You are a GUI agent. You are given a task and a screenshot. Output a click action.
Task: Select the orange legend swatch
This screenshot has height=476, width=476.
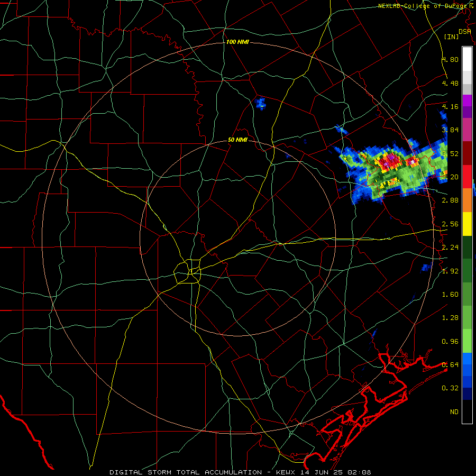click(467, 200)
